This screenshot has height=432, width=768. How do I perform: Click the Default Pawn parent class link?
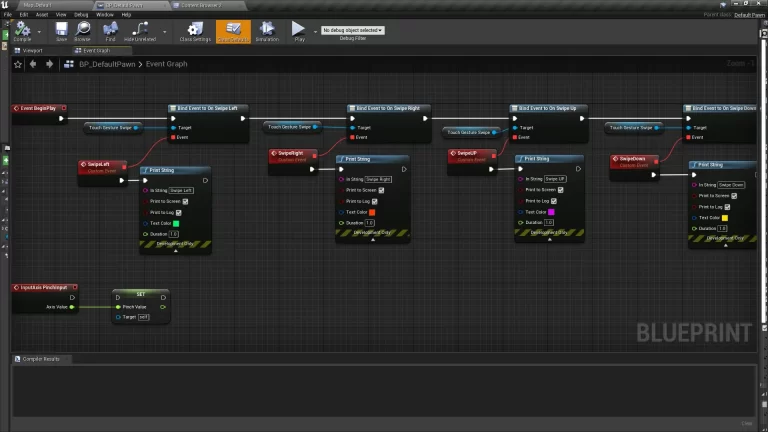pos(749,15)
